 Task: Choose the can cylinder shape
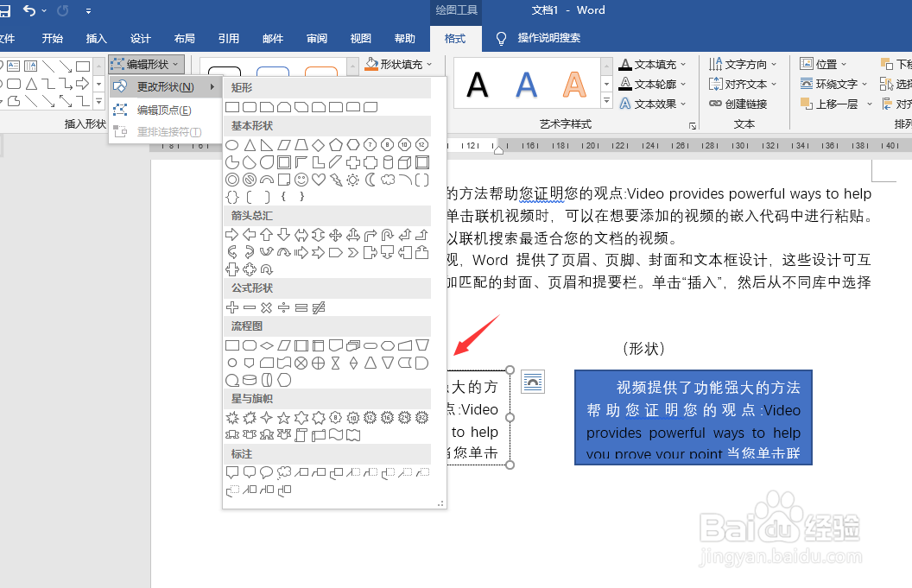(x=388, y=162)
